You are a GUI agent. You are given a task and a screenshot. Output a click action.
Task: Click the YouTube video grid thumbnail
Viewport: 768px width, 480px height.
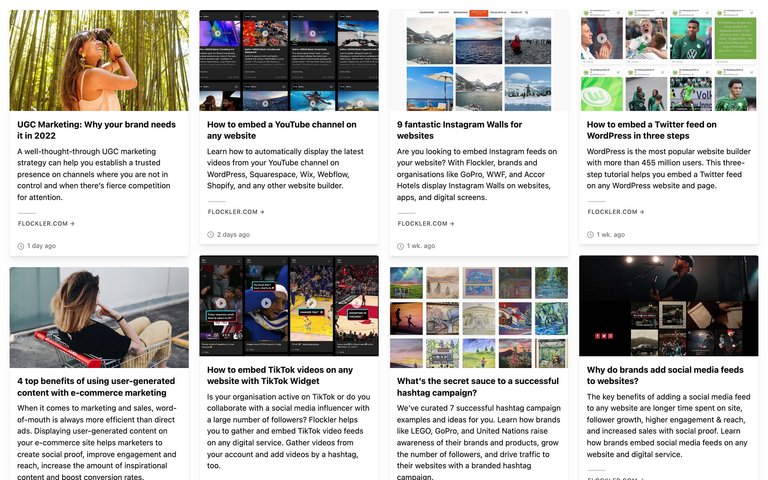(x=289, y=60)
